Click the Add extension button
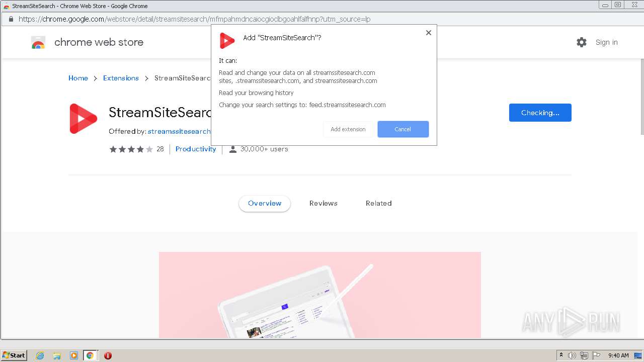 pos(348,129)
